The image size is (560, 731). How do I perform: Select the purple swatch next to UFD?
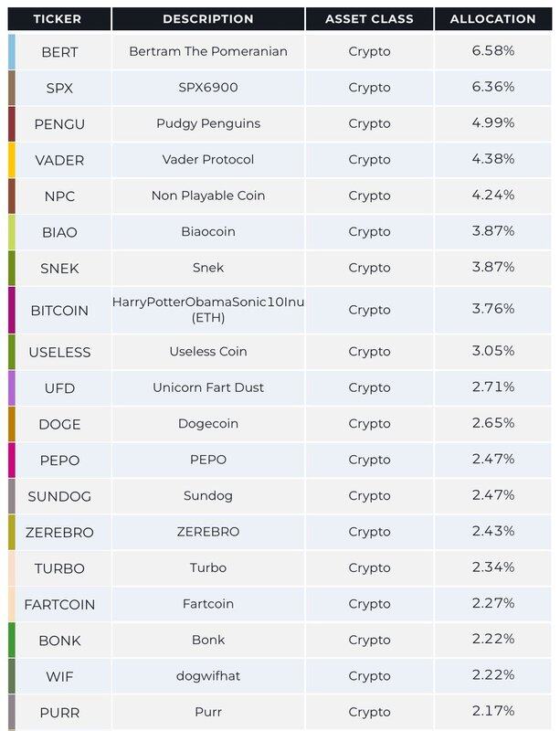point(12,387)
